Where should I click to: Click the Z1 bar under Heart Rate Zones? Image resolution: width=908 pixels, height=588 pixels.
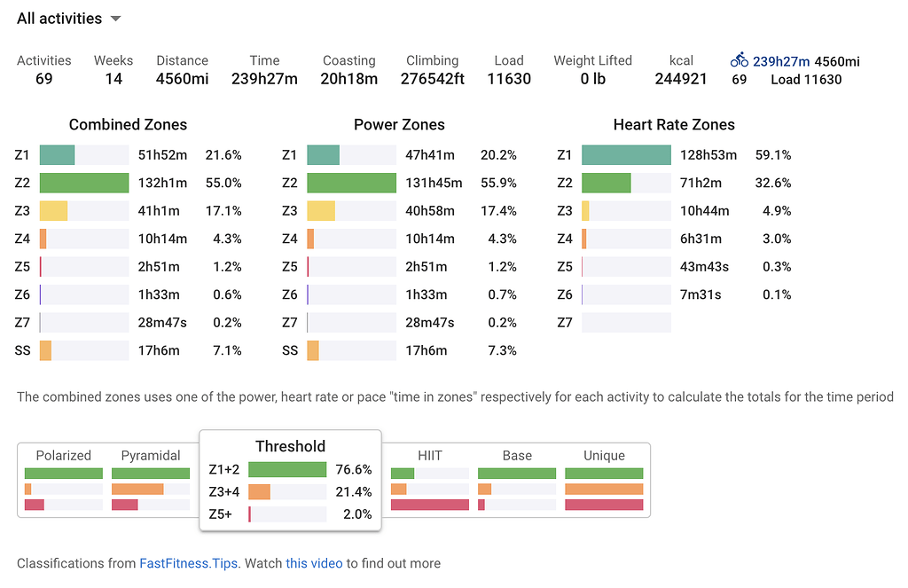[x=625, y=154]
